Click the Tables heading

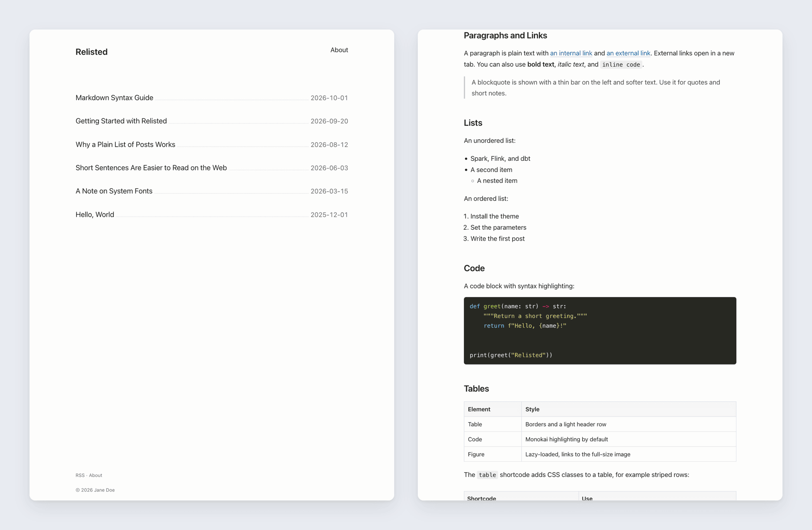tap(476, 389)
